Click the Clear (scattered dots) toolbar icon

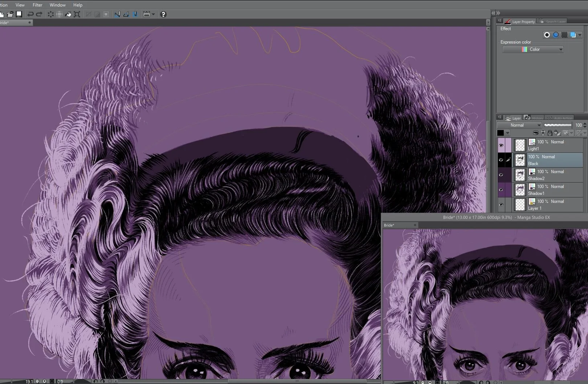coord(51,14)
